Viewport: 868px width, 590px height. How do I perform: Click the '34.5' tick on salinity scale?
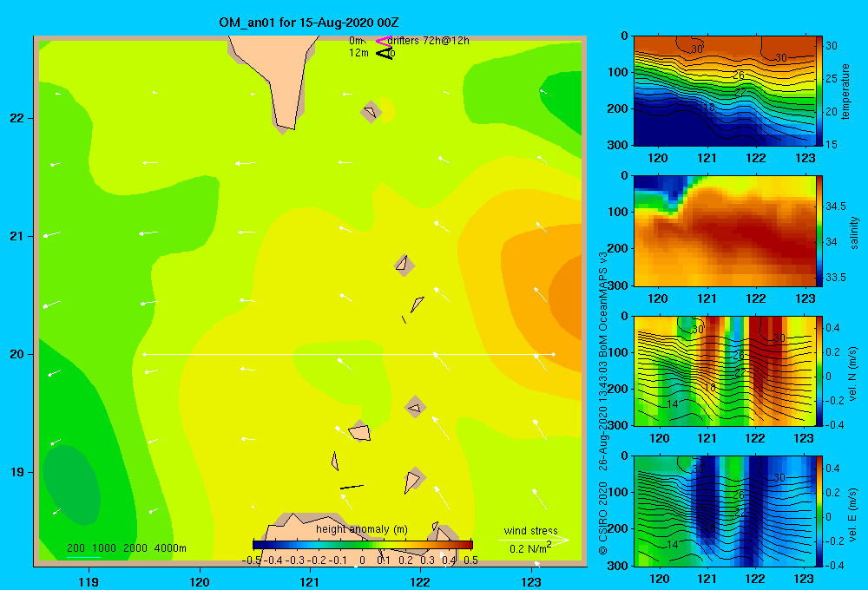click(x=836, y=206)
